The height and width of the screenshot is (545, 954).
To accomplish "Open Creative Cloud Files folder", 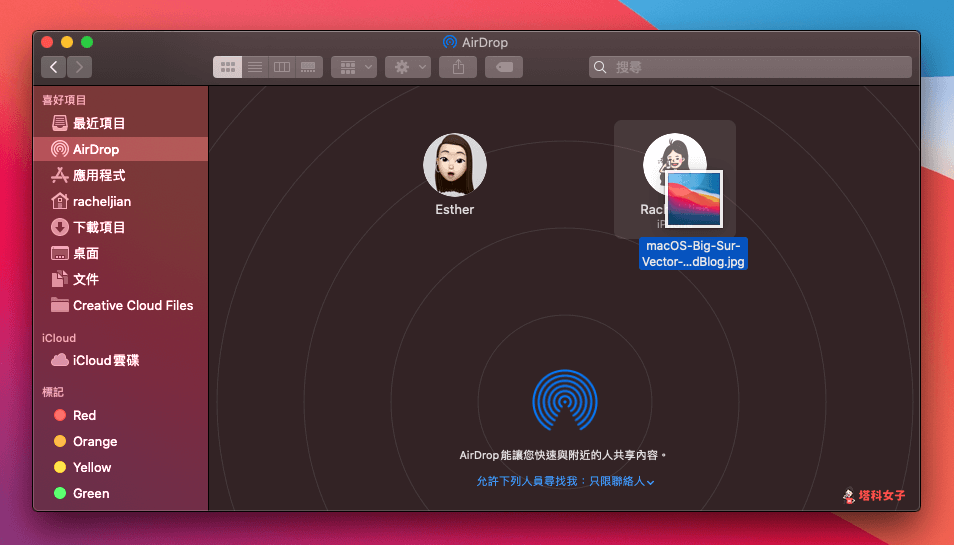I will coord(120,305).
